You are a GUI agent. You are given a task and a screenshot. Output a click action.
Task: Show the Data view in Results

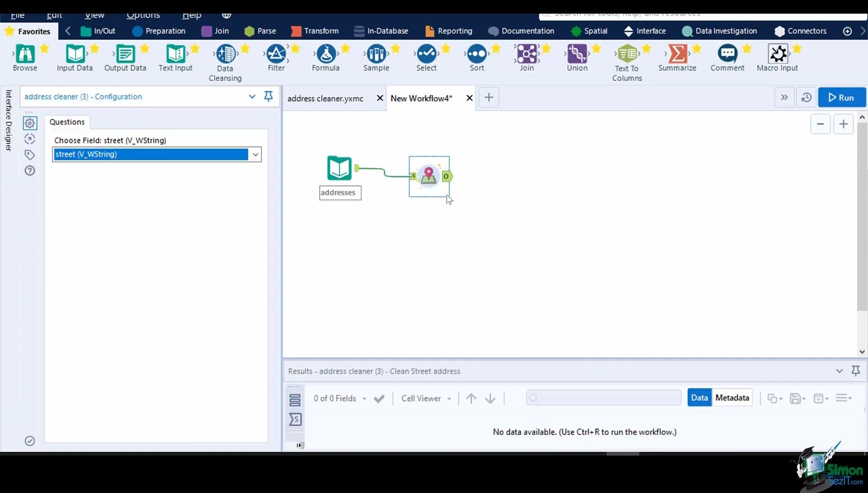[x=699, y=398]
